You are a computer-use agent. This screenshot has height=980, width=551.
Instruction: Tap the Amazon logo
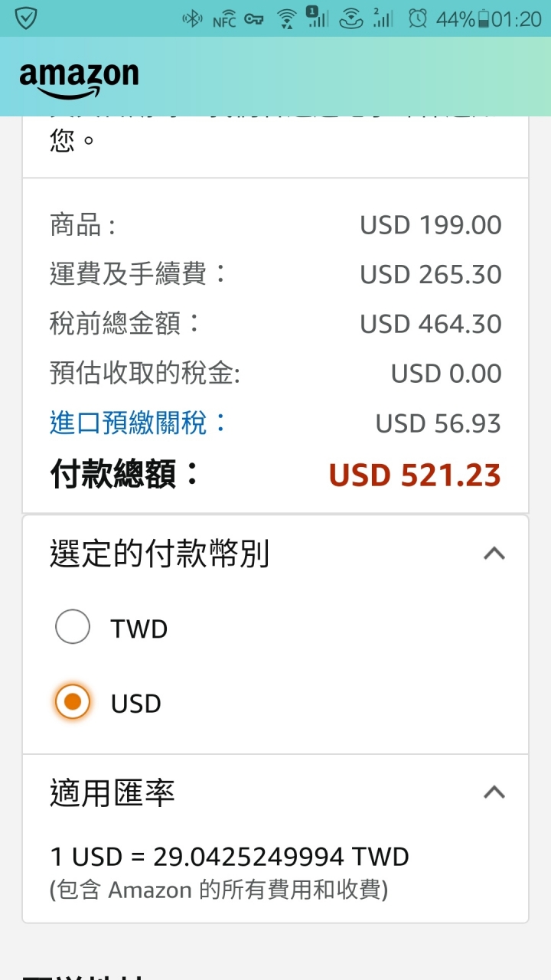pos(79,80)
